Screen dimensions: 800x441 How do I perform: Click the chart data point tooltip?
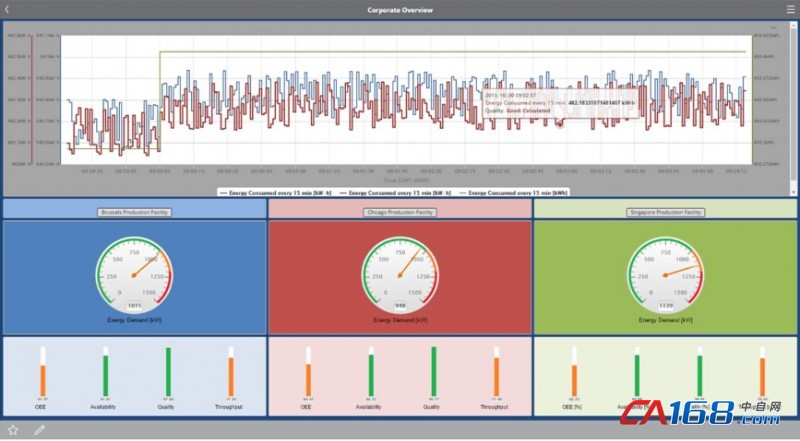560,102
